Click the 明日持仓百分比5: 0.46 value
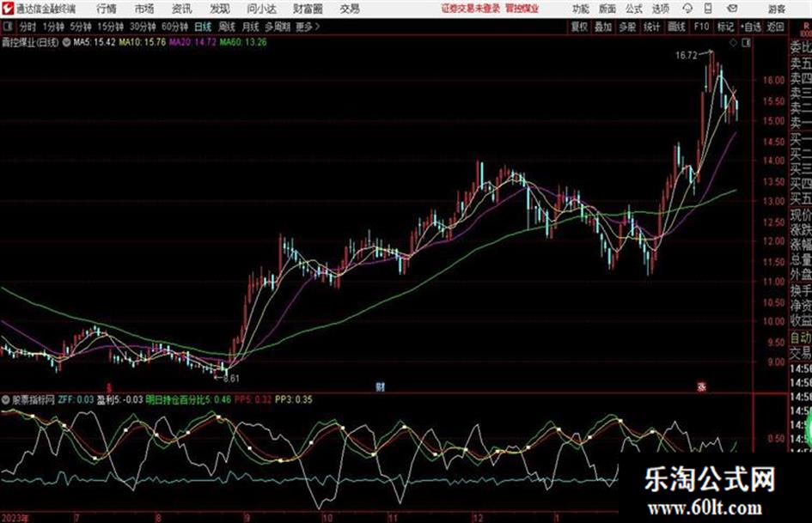This screenshot has height=523, width=812. coord(188,399)
